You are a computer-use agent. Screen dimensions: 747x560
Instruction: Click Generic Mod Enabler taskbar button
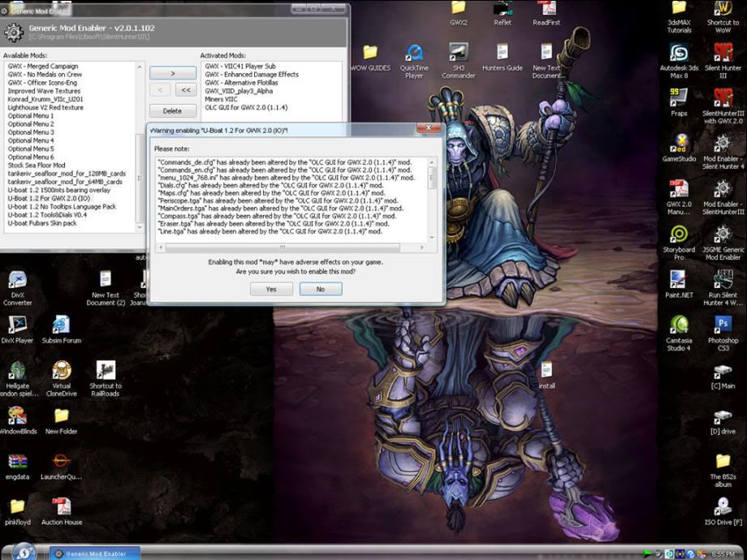[x=95, y=554]
